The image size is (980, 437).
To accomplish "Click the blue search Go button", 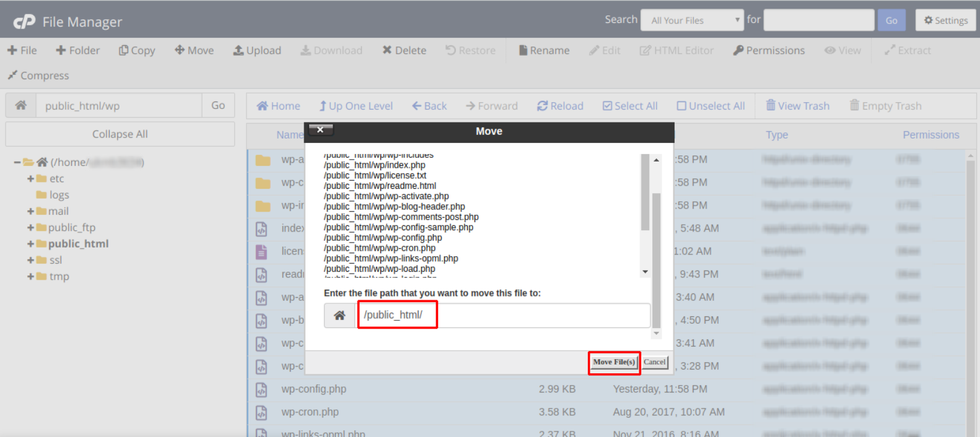I will point(891,20).
